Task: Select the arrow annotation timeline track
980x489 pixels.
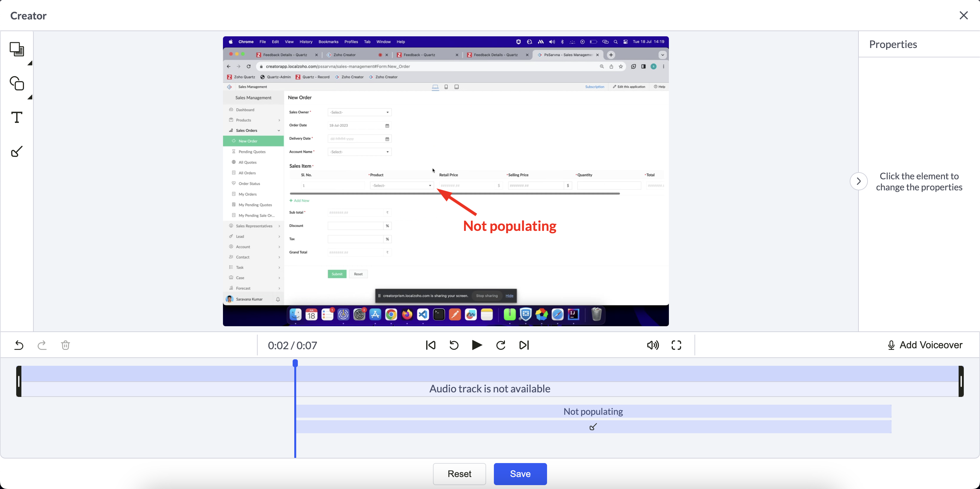Action: tap(593, 427)
